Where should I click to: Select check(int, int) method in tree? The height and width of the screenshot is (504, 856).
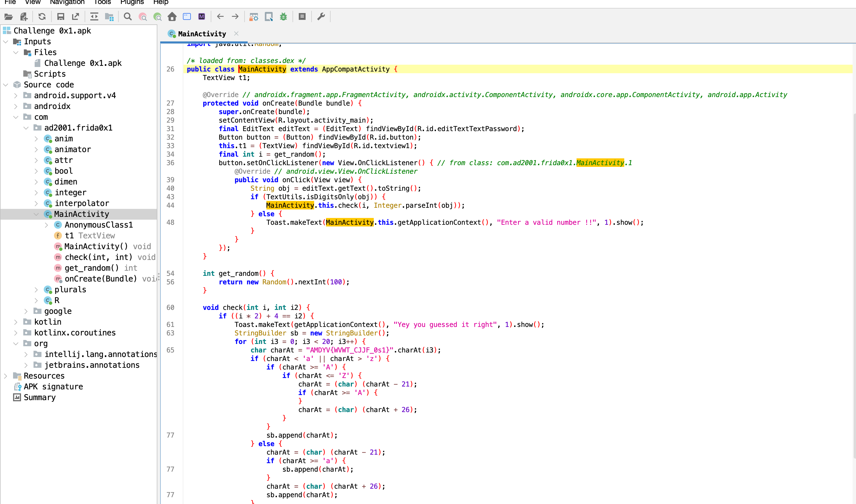click(98, 257)
